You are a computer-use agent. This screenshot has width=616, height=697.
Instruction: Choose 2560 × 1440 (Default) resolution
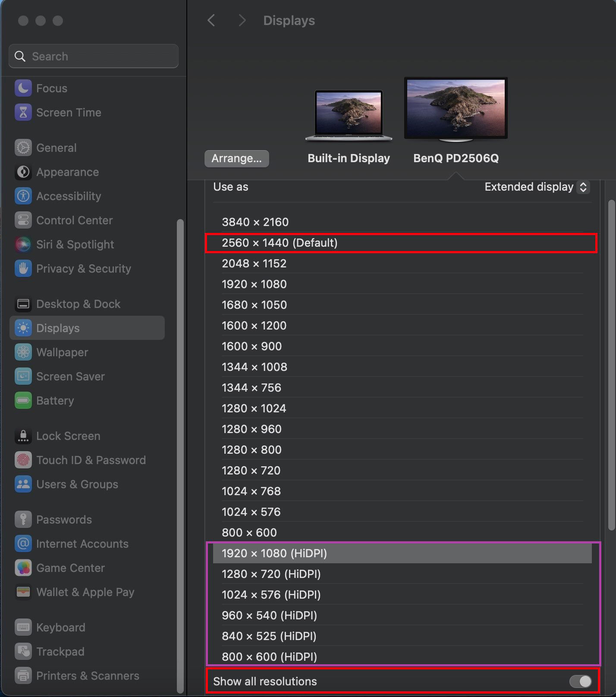click(x=402, y=243)
